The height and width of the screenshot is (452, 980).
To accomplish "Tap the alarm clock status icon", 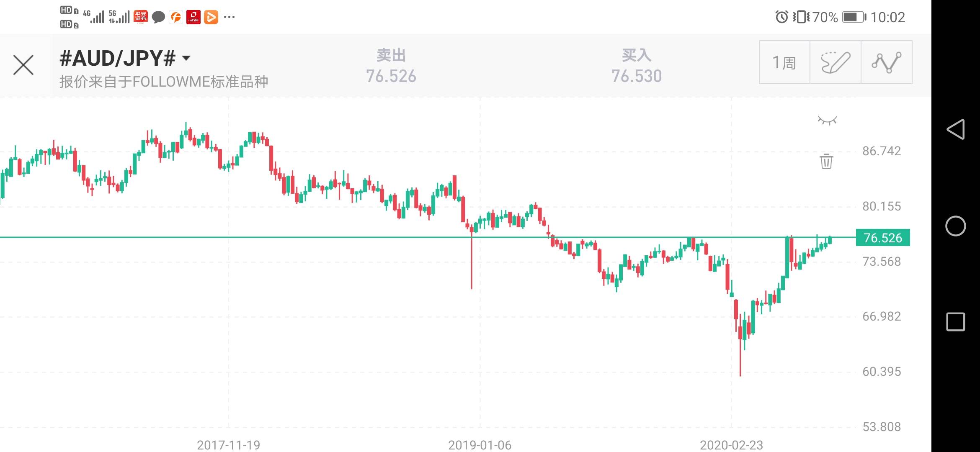I will point(781,17).
